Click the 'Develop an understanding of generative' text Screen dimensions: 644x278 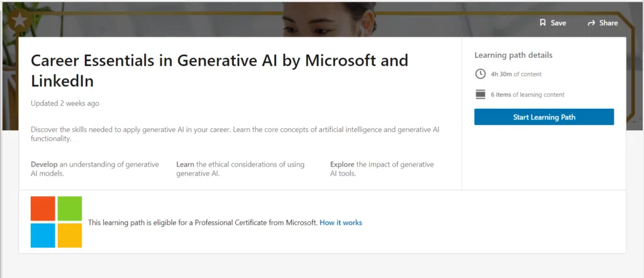(95, 169)
